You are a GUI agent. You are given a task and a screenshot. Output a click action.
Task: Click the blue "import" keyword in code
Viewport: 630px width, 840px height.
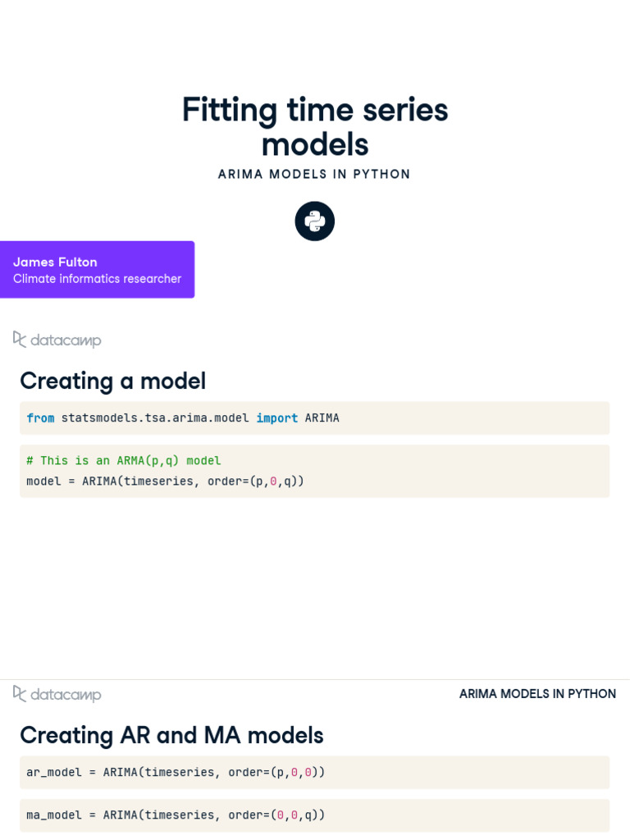point(276,418)
